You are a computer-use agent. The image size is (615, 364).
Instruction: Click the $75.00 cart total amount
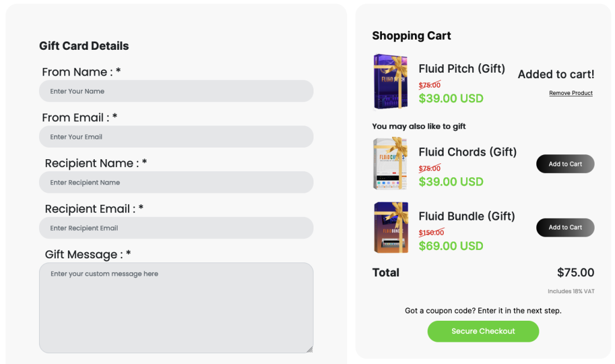pyautogui.click(x=575, y=273)
